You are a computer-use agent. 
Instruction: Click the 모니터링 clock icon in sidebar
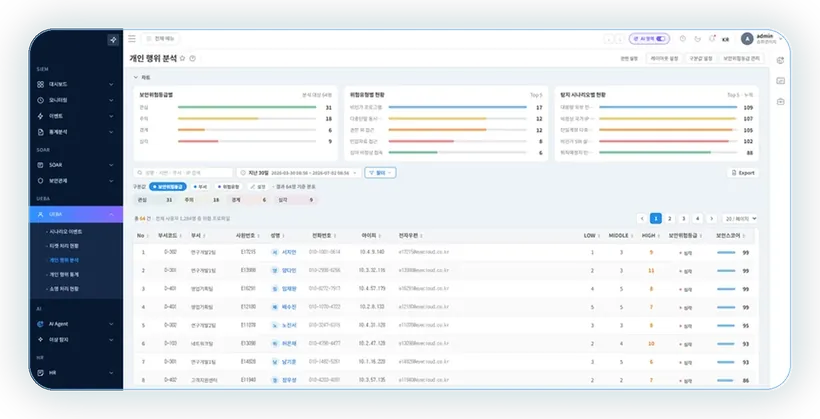click(x=40, y=100)
